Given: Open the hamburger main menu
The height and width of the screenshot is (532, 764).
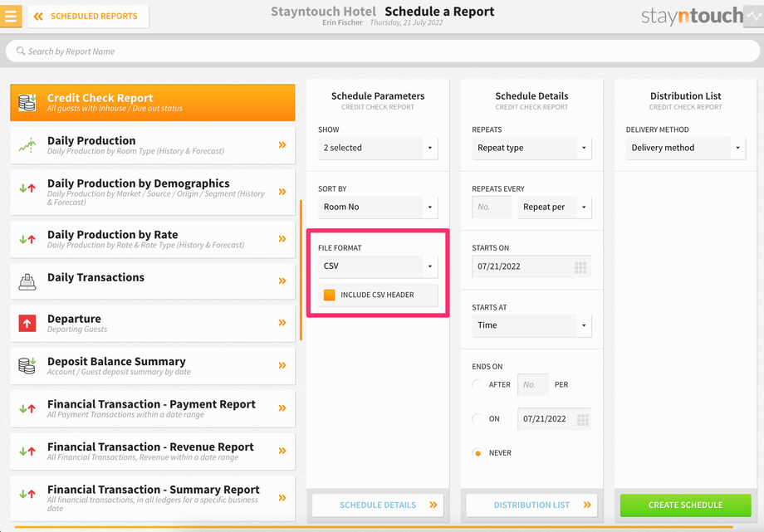Looking at the screenshot, I should coord(11,16).
